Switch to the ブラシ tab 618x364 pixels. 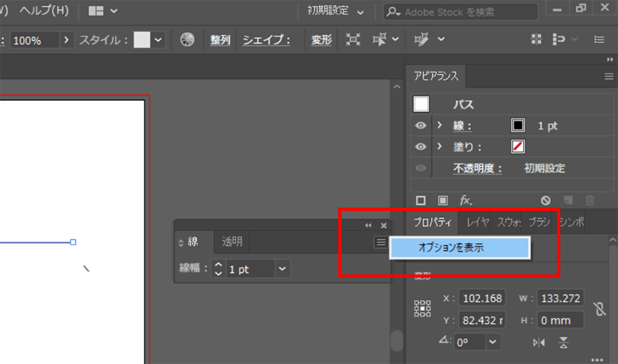point(539,222)
